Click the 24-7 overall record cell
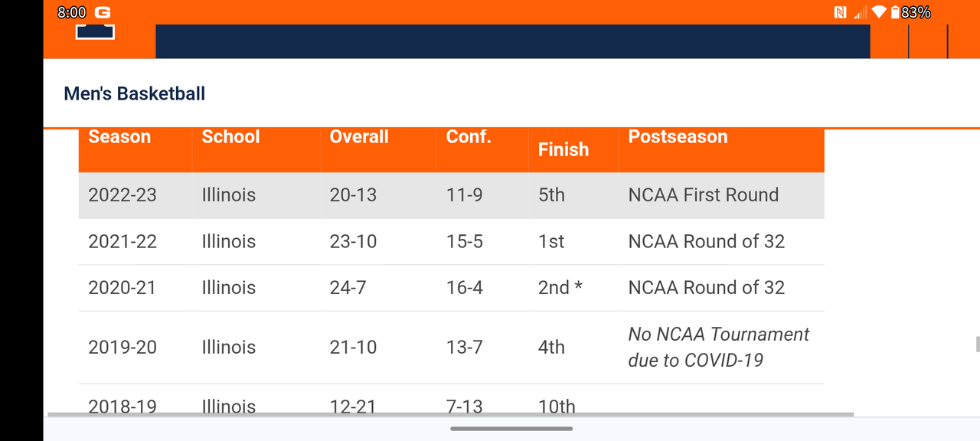 [348, 288]
